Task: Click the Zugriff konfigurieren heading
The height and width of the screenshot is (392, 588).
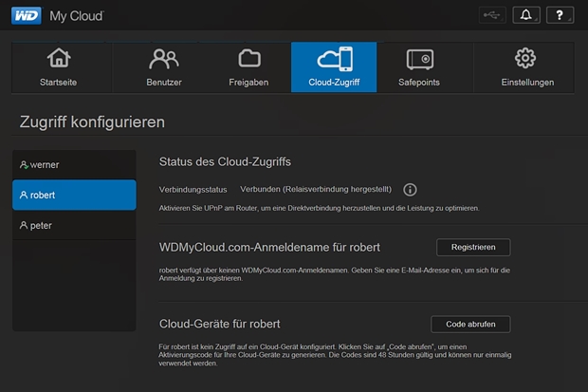Action: [x=92, y=122]
